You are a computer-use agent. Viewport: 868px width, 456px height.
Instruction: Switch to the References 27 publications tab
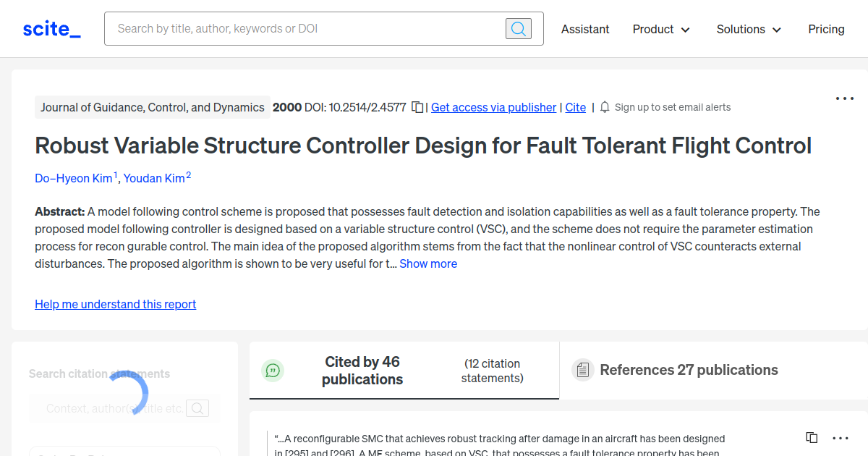[688, 370]
